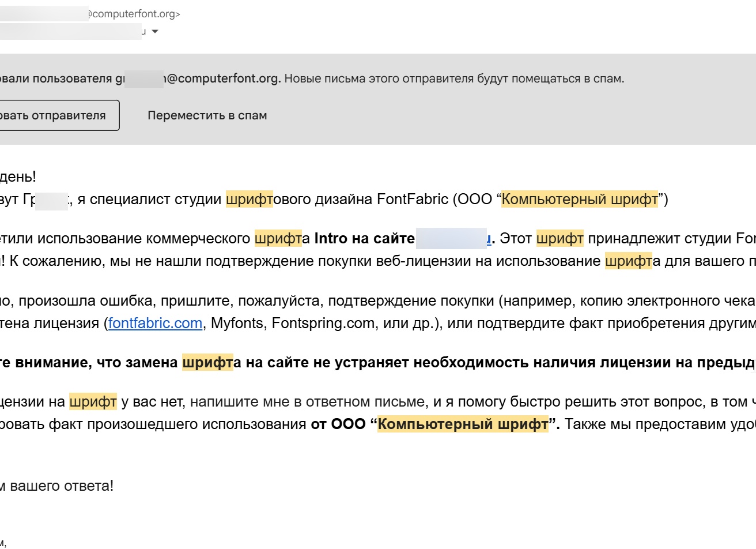Click 'Myfonts' in the license sources list
The height and width of the screenshot is (549, 756).
tap(237, 323)
